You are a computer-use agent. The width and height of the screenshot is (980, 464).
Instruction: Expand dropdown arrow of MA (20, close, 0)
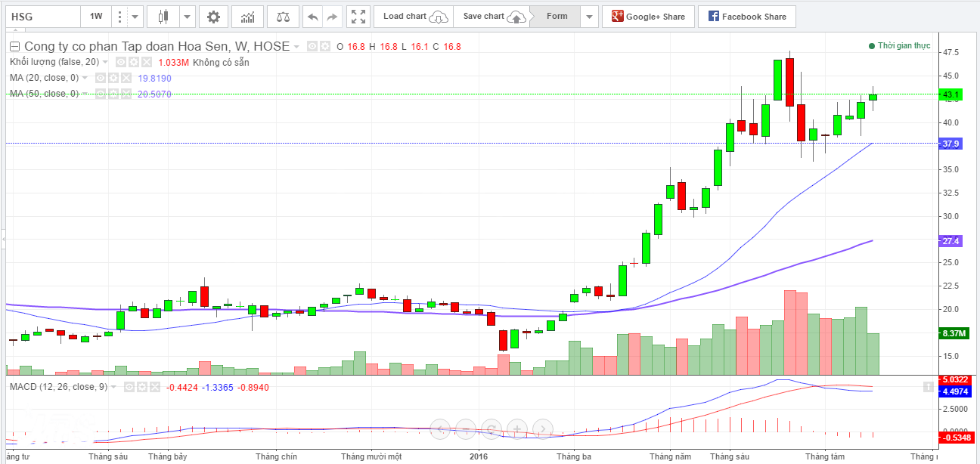(85, 78)
